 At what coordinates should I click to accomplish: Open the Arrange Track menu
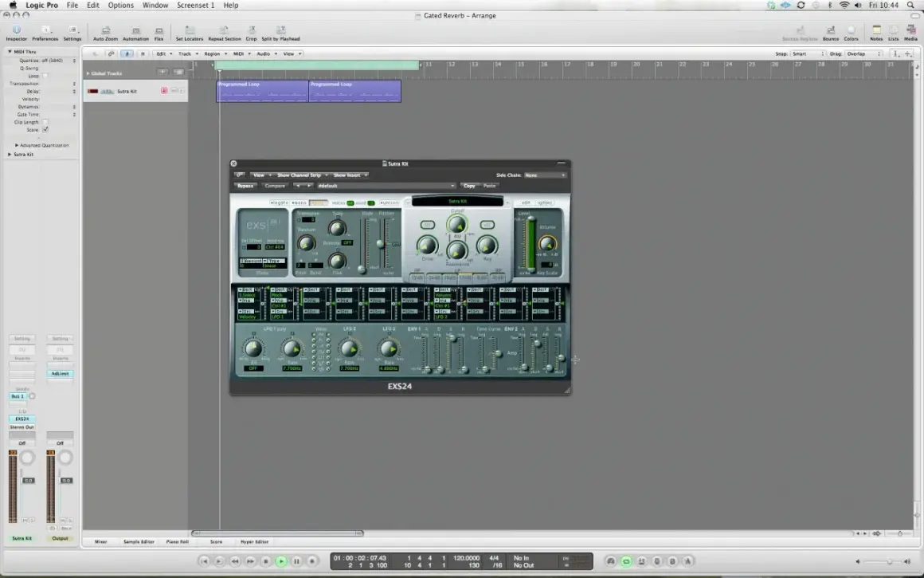click(x=187, y=53)
